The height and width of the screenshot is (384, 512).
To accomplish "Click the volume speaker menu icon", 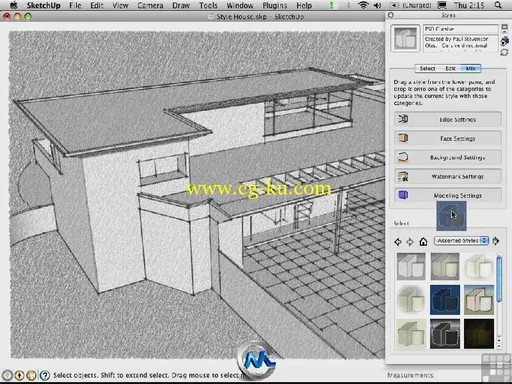I will pyautogui.click(x=377, y=5).
